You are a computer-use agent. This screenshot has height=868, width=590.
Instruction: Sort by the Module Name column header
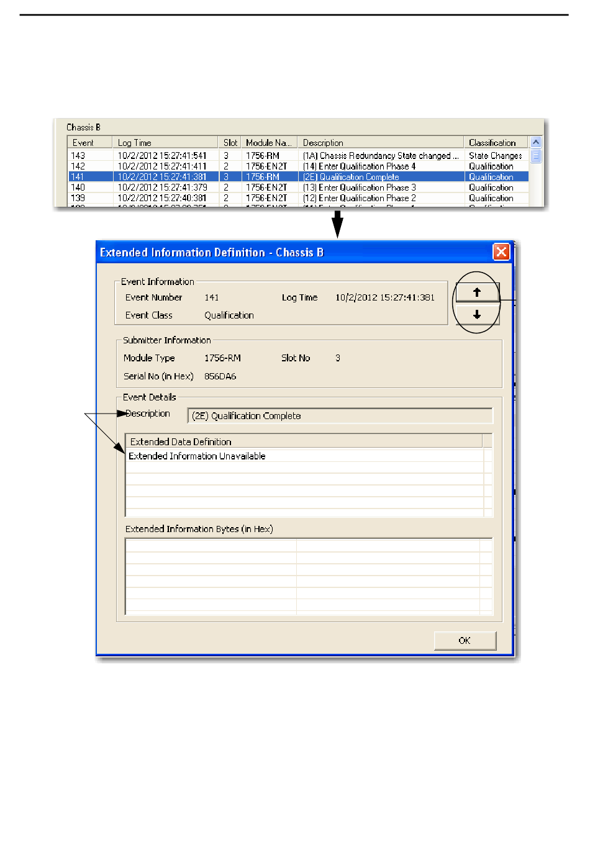269,143
